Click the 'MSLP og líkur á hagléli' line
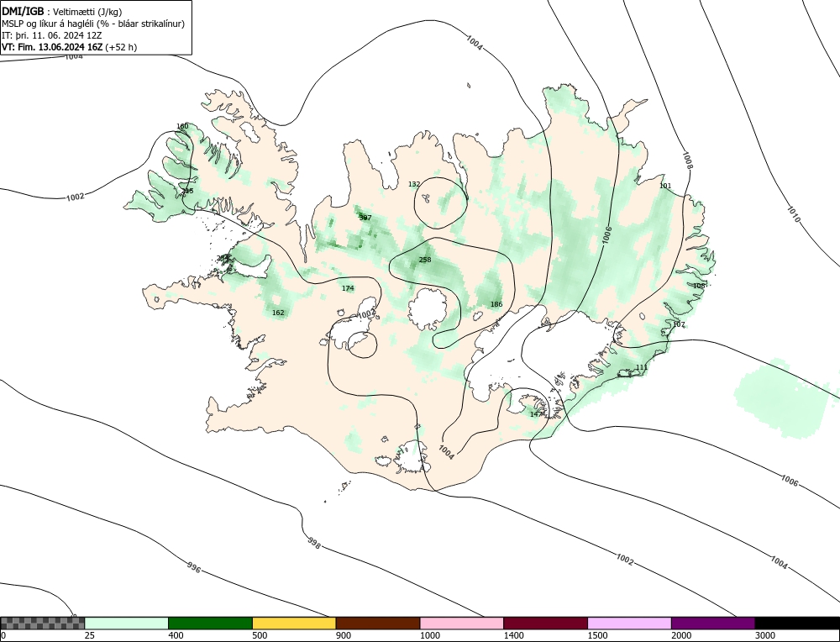The image size is (840, 642). [93, 24]
